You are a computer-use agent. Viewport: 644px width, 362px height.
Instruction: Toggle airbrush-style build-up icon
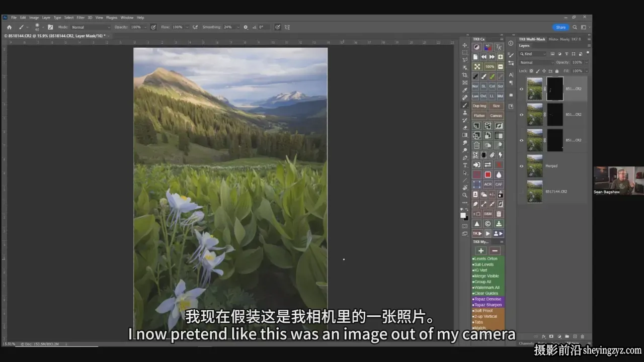(x=195, y=27)
